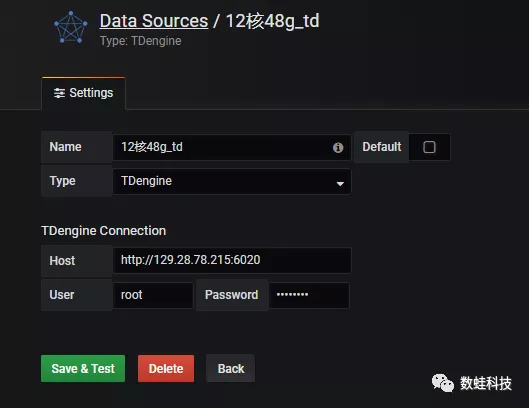Enable the Default checkbox
The height and width of the screenshot is (408, 529).
tap(429, 147)
